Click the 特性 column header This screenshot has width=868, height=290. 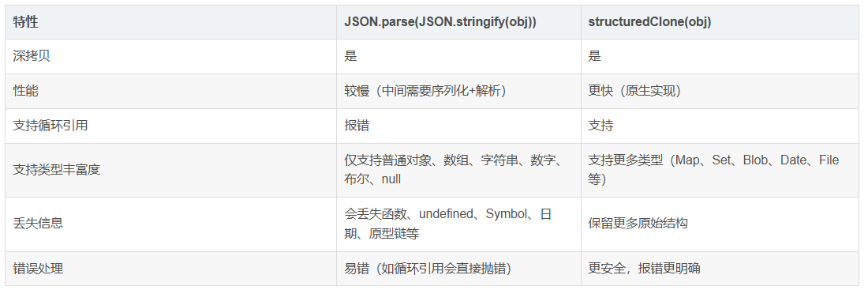coord(25,23)
